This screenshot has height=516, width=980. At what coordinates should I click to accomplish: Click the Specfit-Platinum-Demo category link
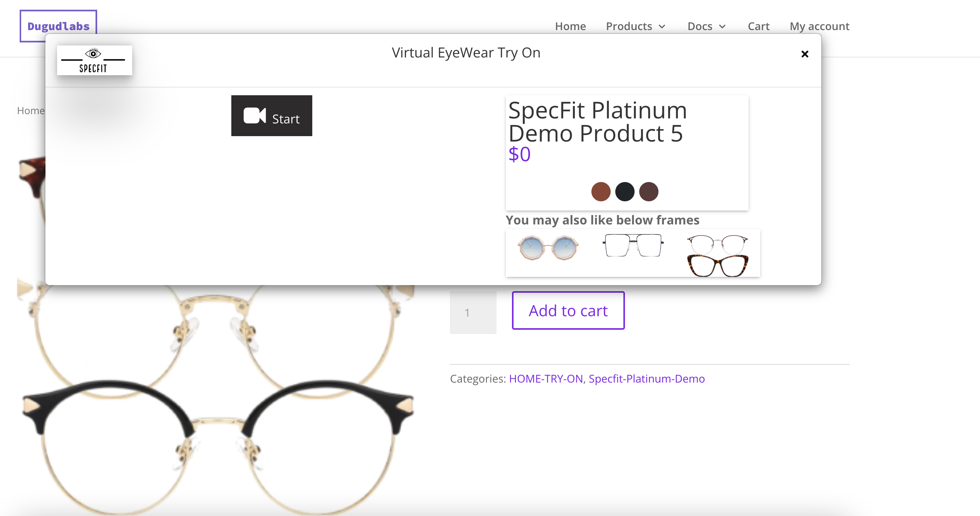pyautogui.click(x=647, y=379)
